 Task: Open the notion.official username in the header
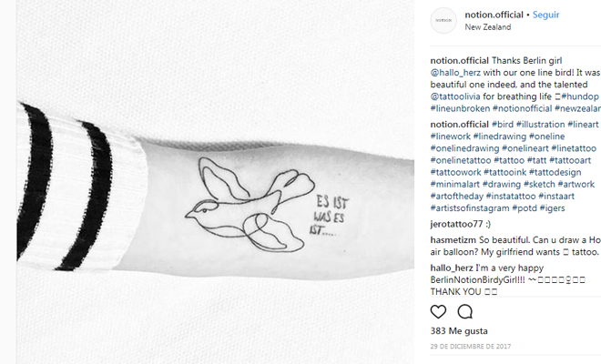tap(494, 15)
